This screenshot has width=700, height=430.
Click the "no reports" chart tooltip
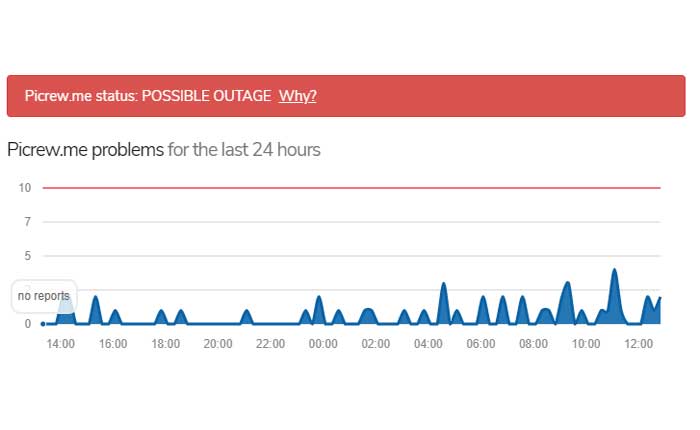click(x=44, y=296)
